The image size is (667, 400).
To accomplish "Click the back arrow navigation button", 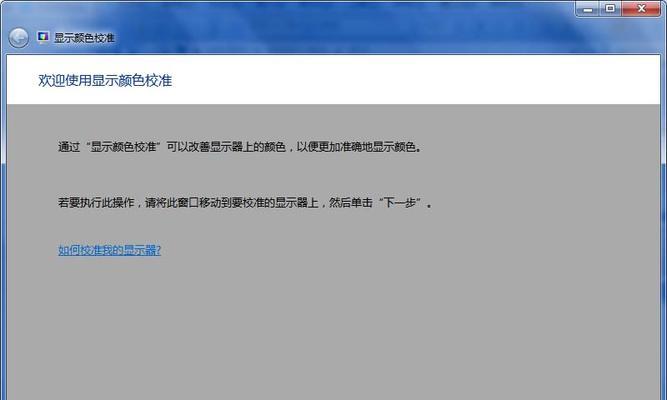I will click(x=18, y=38).
